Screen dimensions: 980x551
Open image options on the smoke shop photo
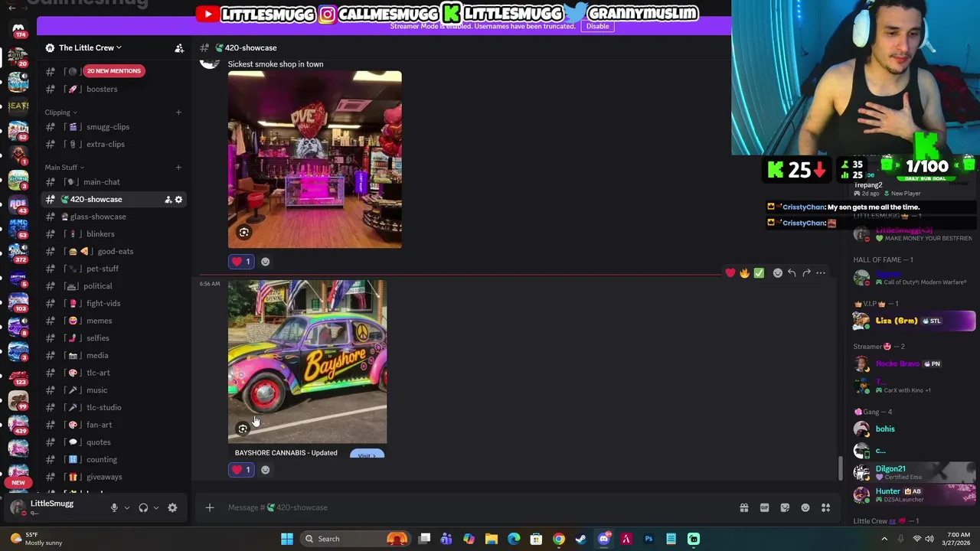(x=243, y=233)
